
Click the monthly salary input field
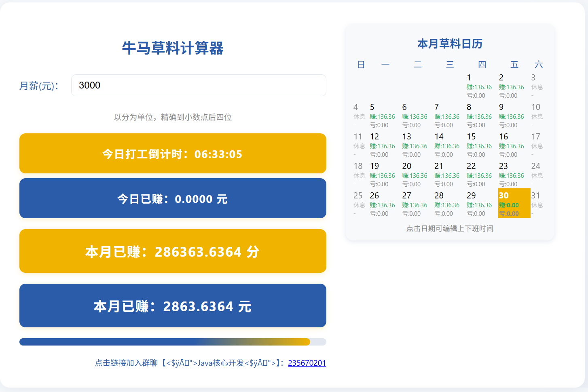click(x=198, y=85)
